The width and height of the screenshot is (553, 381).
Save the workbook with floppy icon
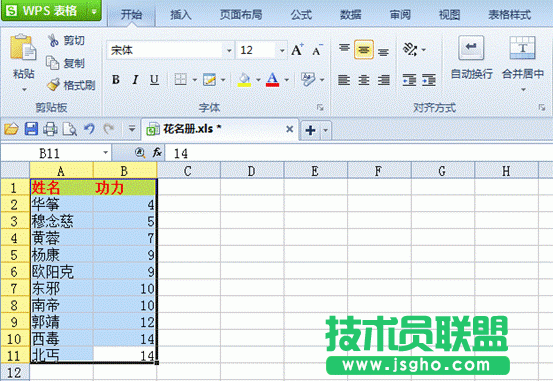pyautogui.click(x=31, y=129)
